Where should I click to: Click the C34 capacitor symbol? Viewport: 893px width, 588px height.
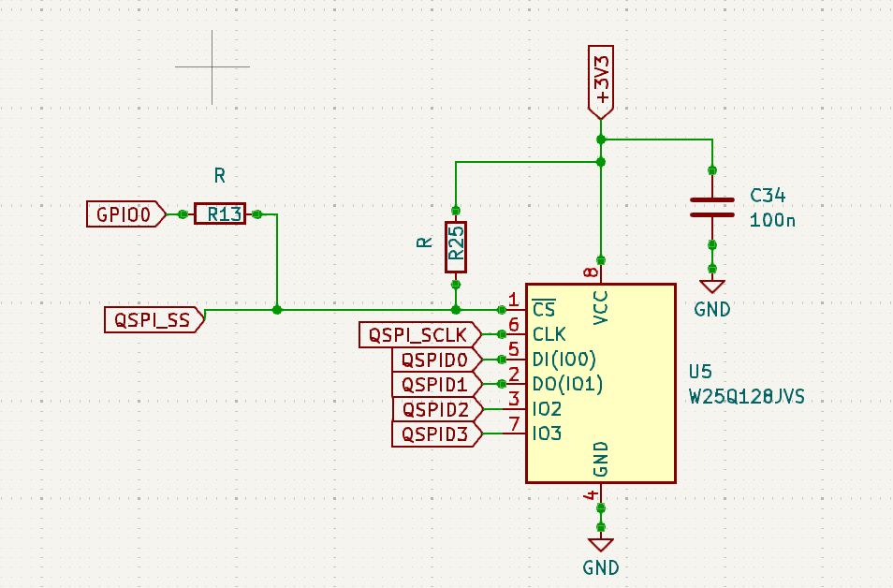coord(711,207)
